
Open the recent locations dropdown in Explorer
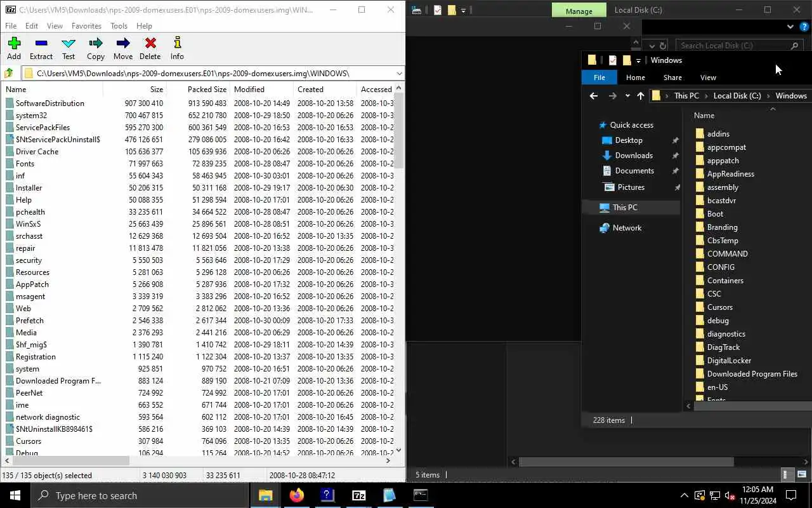tap(627, 96)
